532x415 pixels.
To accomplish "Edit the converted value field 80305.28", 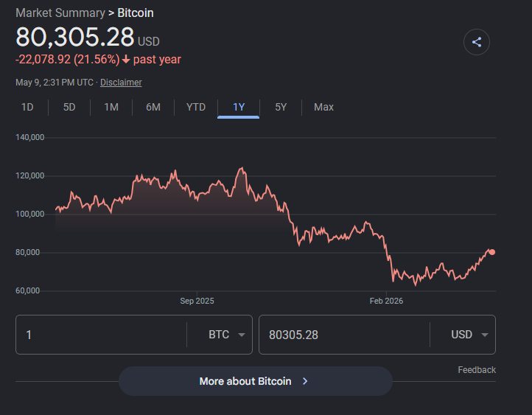I will 344,335.
